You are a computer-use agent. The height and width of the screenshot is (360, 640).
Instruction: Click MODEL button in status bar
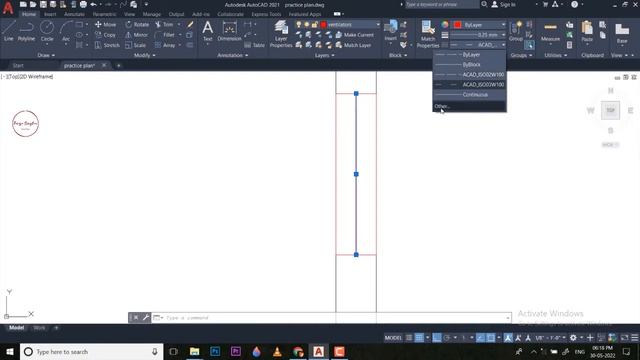[x=393, y=338]
